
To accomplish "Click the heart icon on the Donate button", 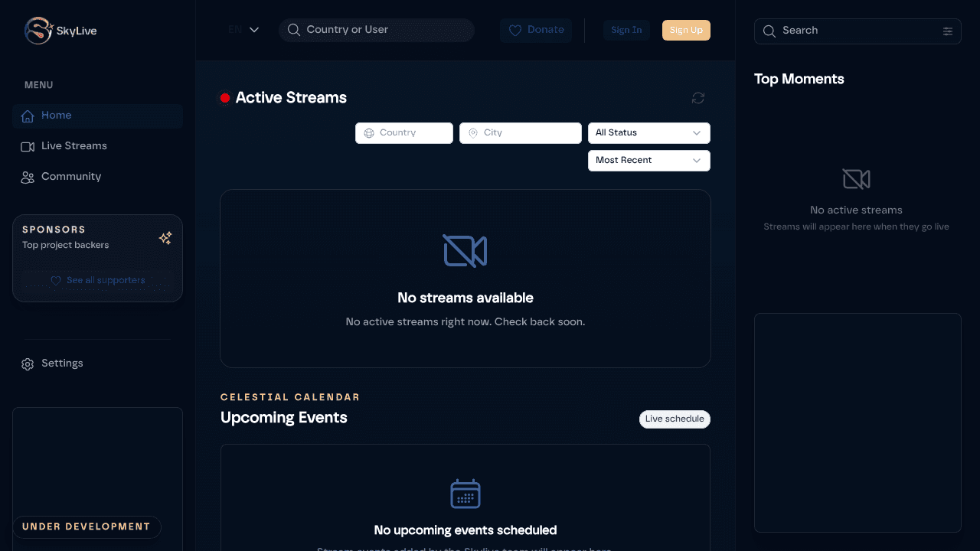I will pos(515,31).
